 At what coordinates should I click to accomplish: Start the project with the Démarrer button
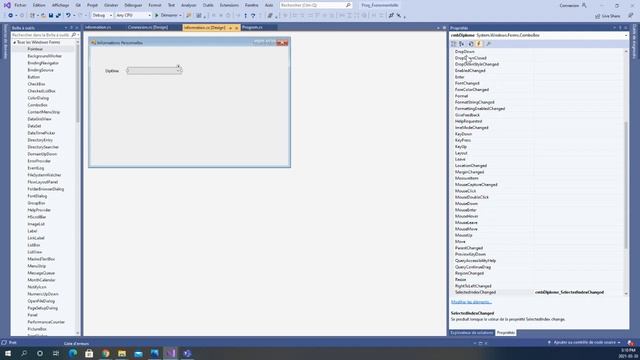pyautogui.click(x=166, y=16)
